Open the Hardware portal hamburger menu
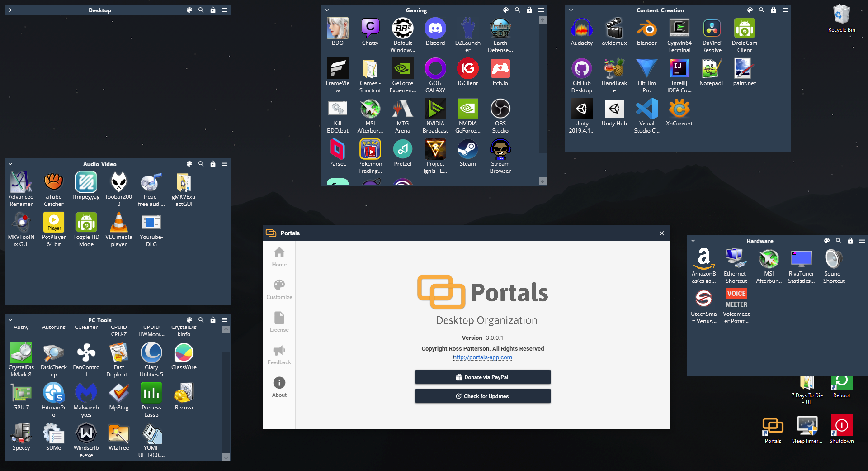The width and height of the screenshot is (868, 471). [862, 241]
